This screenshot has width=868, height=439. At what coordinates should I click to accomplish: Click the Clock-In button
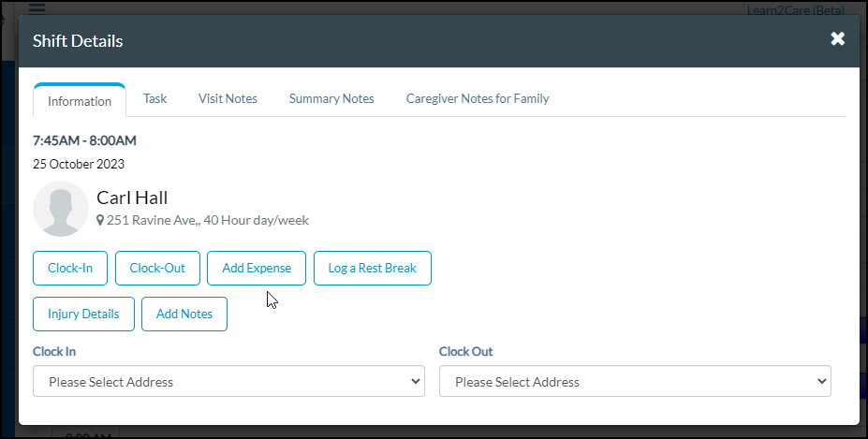coord(70,268)
